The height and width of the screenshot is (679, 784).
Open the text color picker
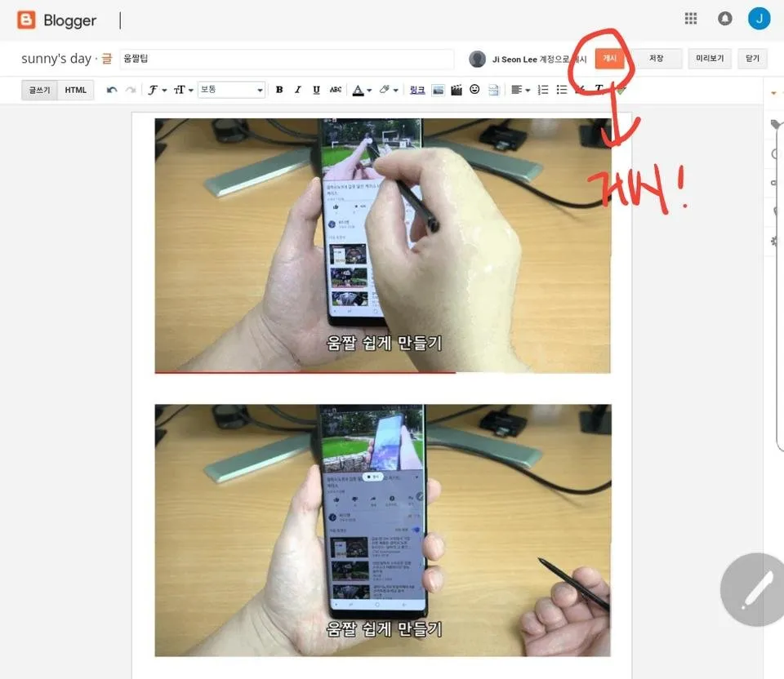(362, 90)
